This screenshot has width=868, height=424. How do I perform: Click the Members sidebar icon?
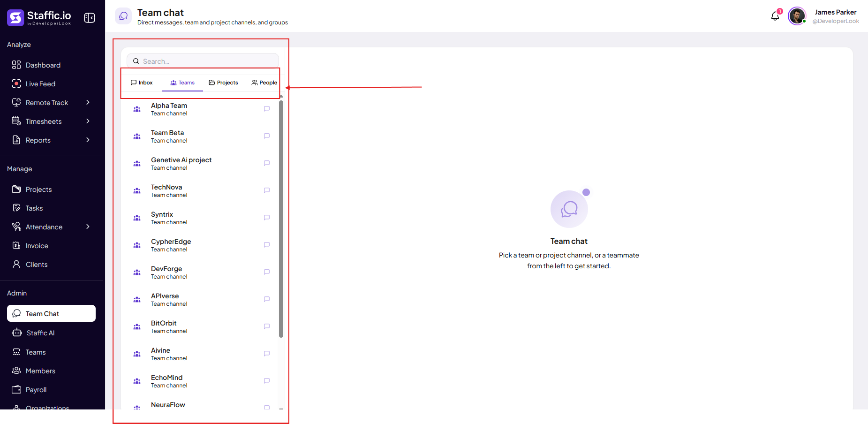(16, 371)
